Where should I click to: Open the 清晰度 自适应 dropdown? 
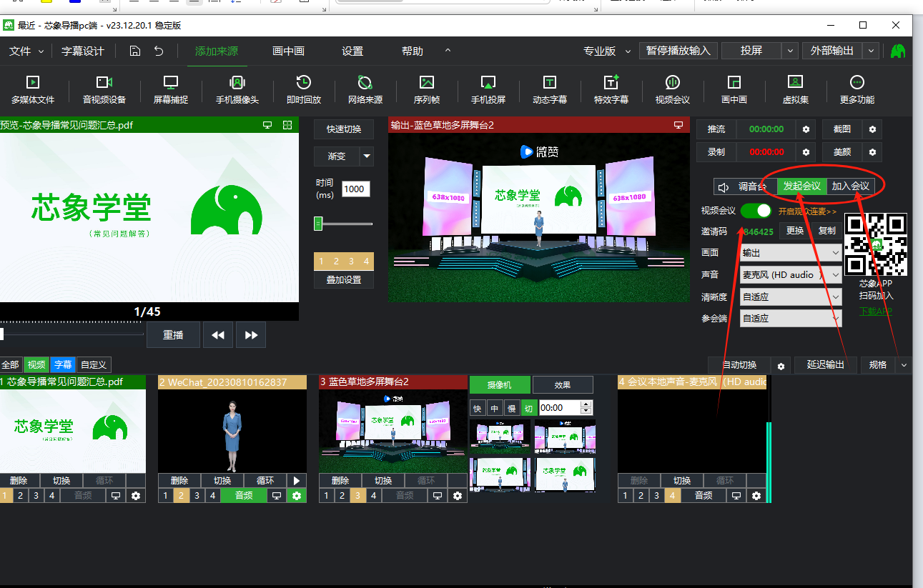791,297
